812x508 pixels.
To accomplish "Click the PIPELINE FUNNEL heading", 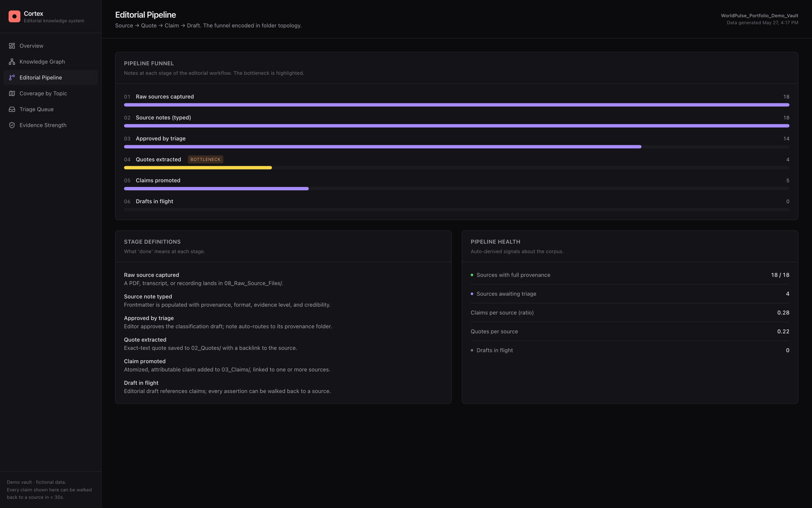I will 149,63.
